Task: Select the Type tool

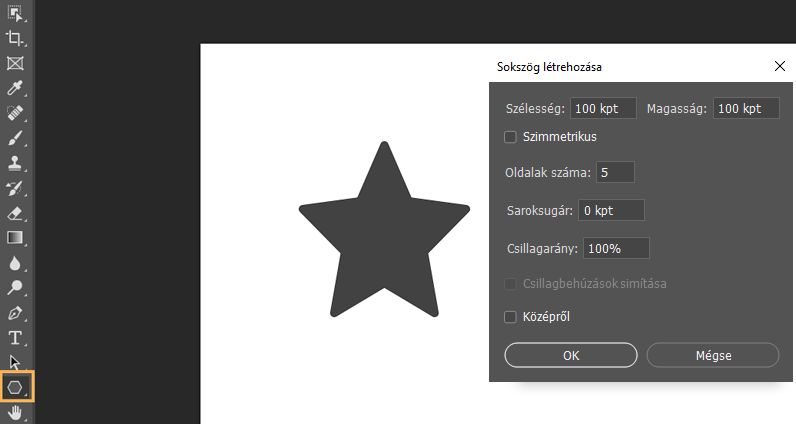Action: [x=15, y=338]
